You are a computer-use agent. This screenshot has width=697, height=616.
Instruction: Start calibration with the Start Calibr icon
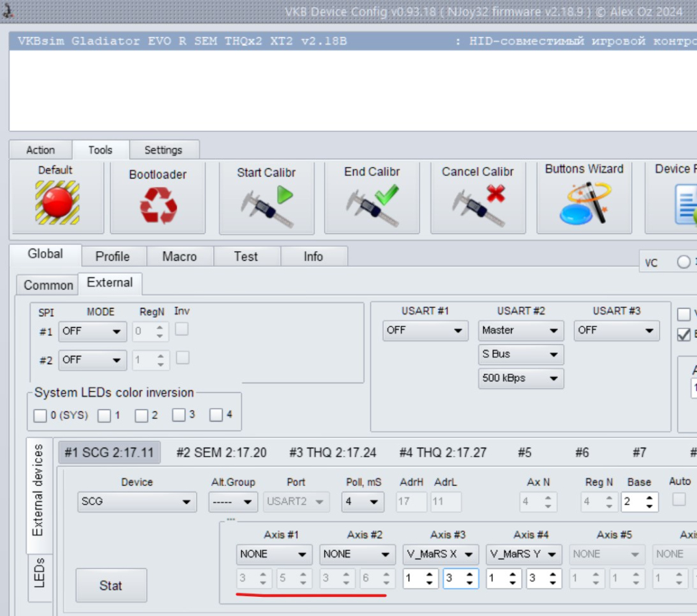pos(268,206)
